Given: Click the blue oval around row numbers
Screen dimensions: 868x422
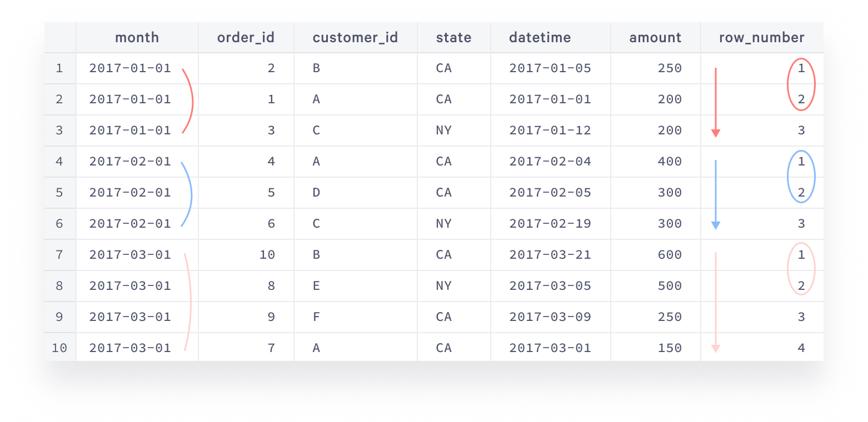Looking at the screenshot, I should pyautogui.click(x=801, y=177).
